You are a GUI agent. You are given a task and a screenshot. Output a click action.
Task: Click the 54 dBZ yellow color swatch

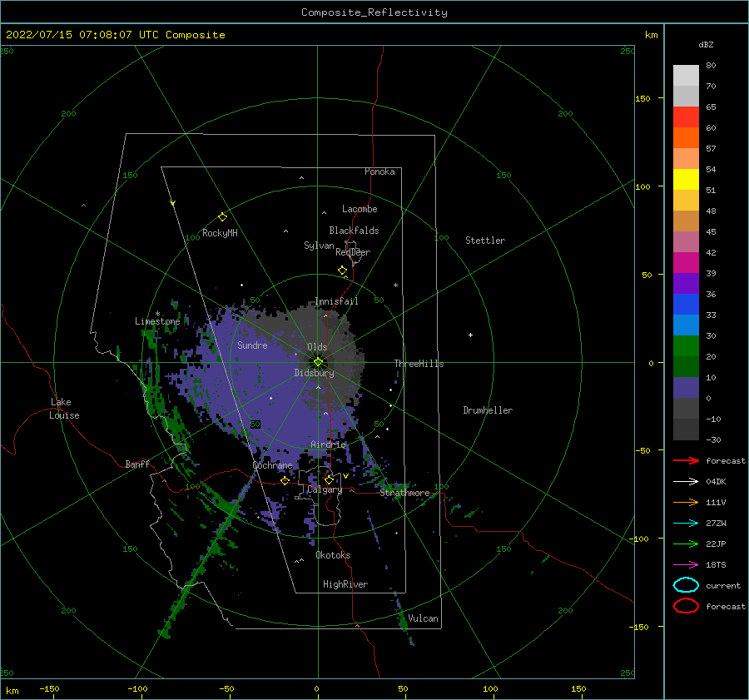686,180
